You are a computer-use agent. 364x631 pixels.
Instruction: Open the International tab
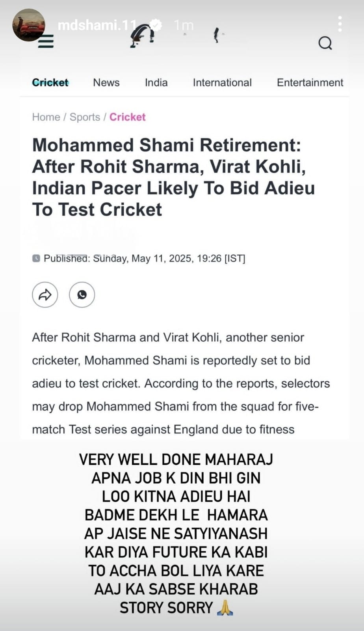click(222, 82)
